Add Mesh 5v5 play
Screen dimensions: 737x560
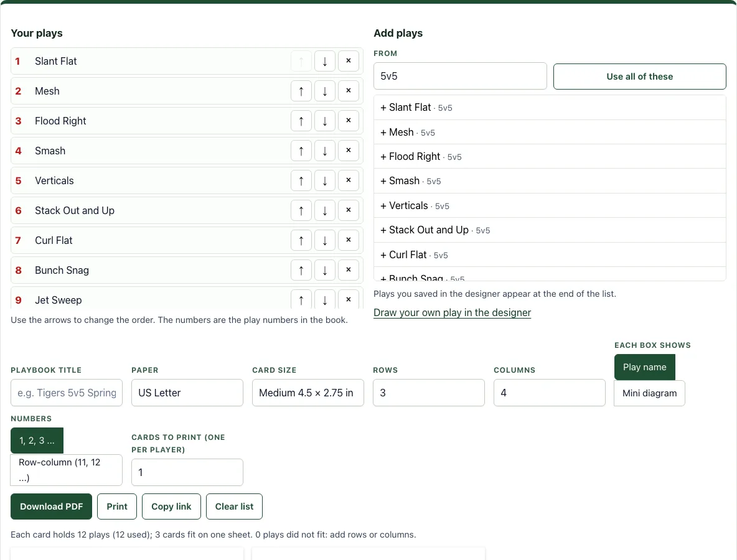click(x=550, y=132)
